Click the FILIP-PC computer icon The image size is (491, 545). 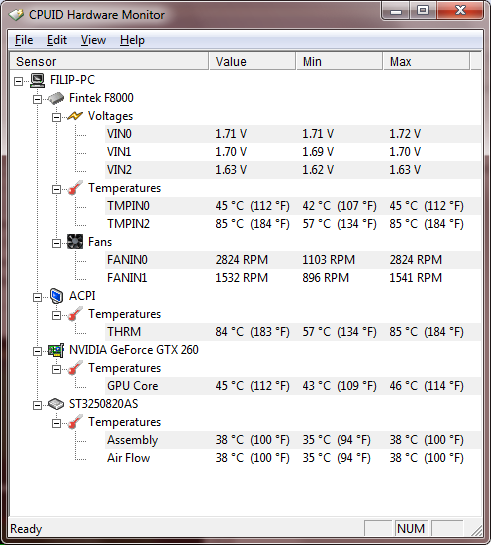pyautogui.click(x=37, y=80)
